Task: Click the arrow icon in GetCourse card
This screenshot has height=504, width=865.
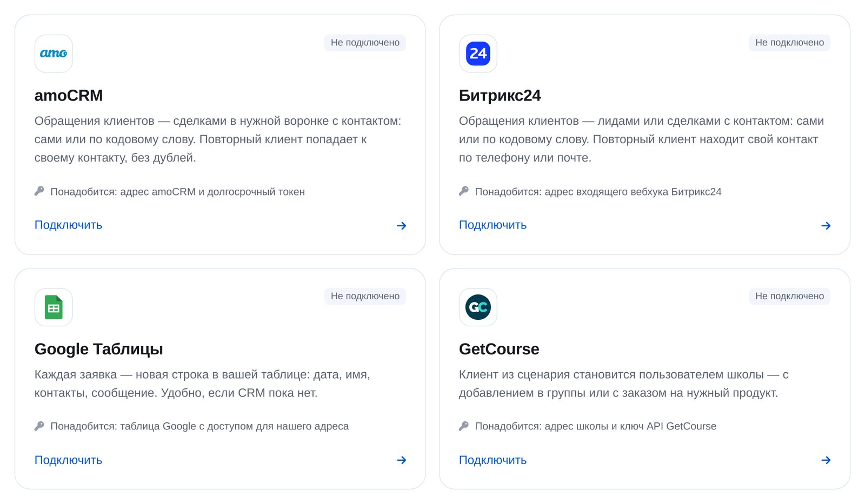Action: 826,460
